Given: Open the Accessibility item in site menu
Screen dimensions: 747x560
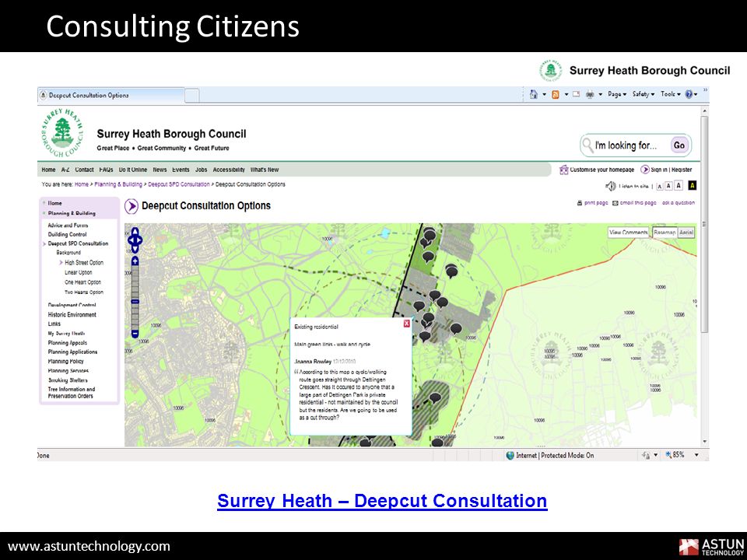Looking at the screenshot, I should (x=229, y=170).
